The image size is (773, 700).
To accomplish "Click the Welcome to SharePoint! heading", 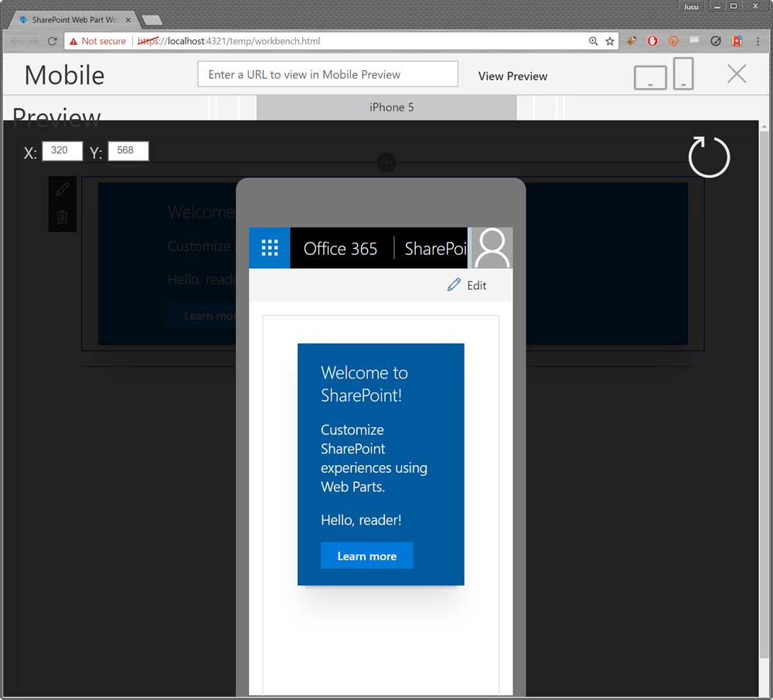I will tap(364, 384).
